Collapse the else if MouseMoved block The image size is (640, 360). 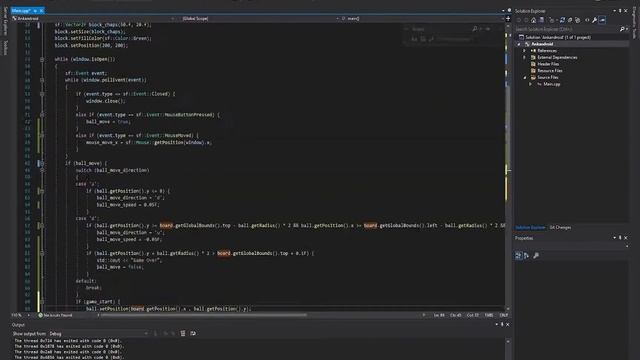coord(42,136)
